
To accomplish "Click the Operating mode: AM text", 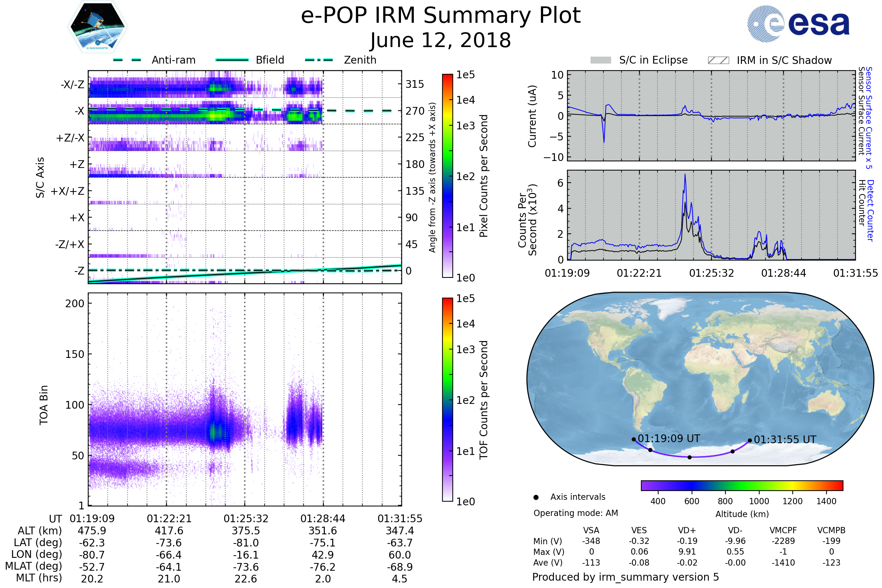I will click(576, 513).
